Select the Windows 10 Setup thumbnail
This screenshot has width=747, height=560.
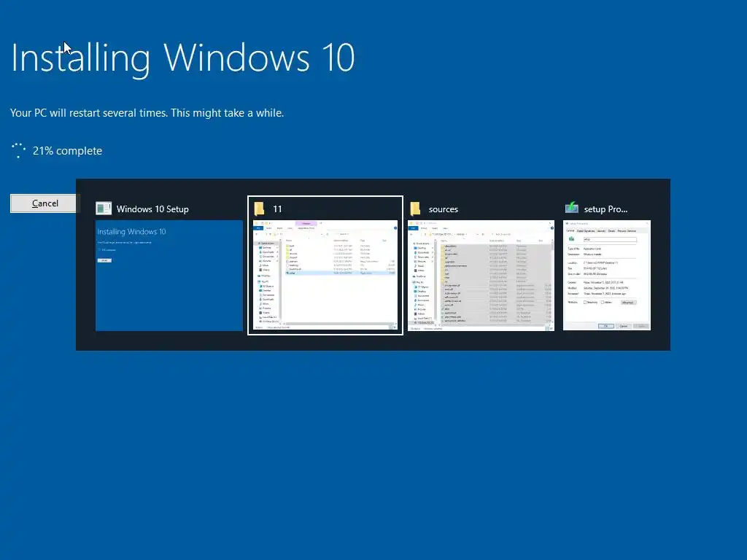click(x=169, y=275)
